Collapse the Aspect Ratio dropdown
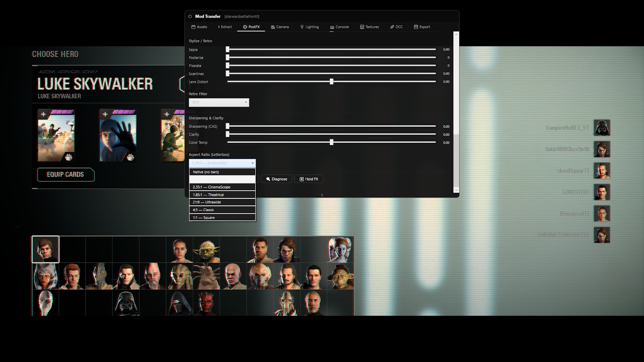 (222, 163)
